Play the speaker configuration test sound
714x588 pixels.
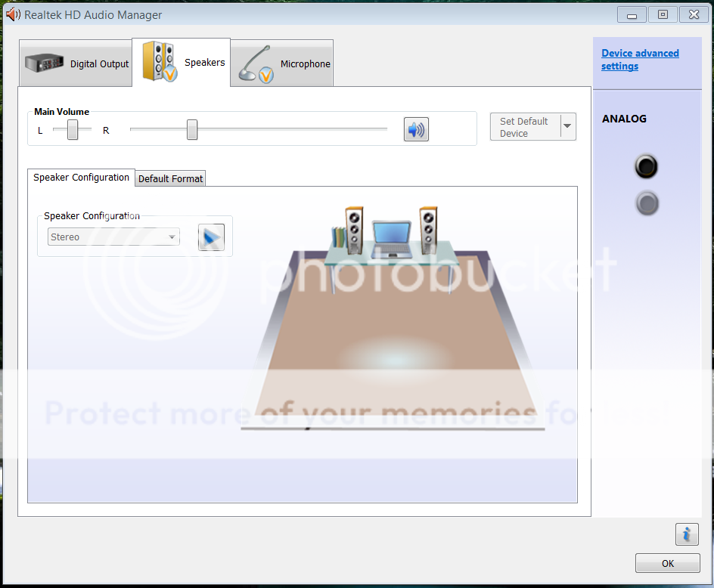point(211,237)
